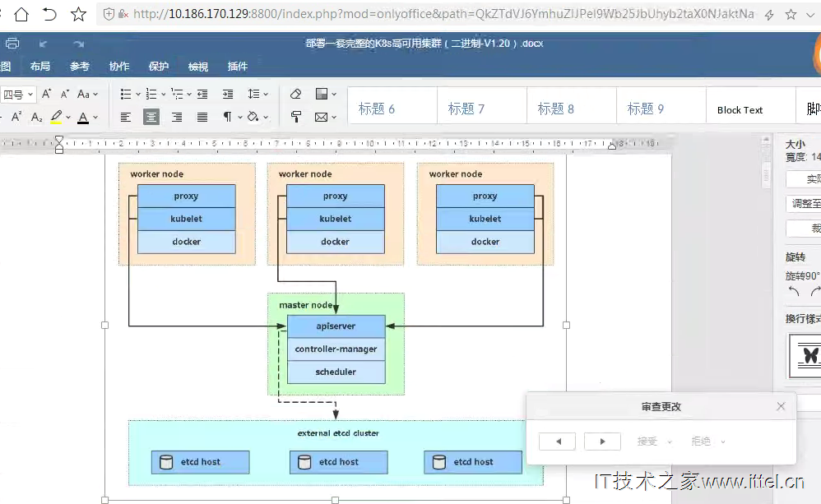Click the browser back-undo arrow icon

coord(49,14)
